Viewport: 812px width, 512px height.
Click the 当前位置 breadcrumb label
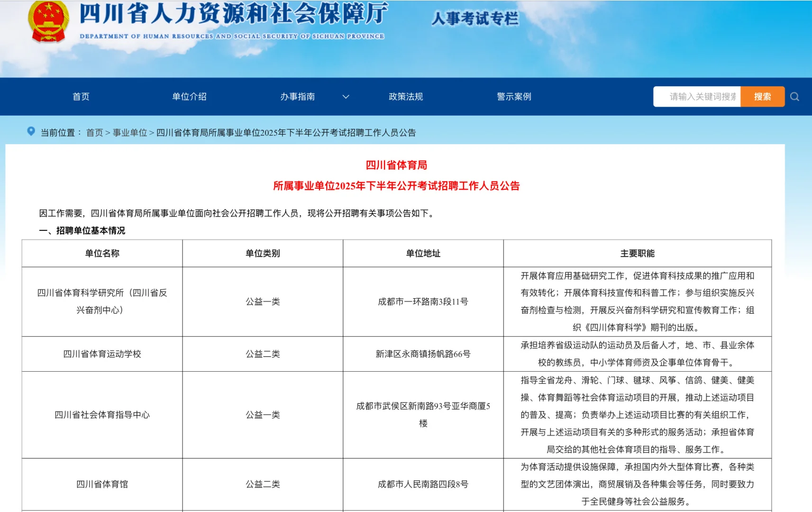coord(61,133)
